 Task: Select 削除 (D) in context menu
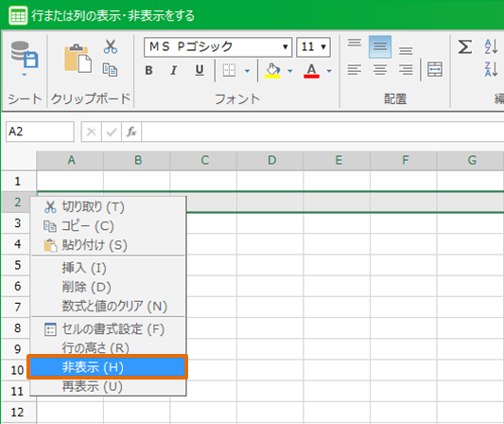tap(109, 287)
